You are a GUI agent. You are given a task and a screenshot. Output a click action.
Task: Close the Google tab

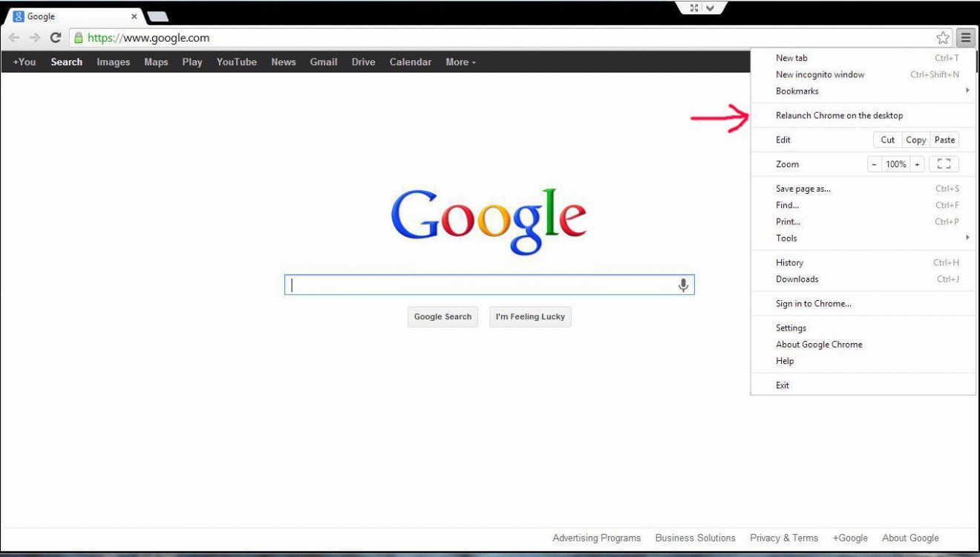(134, 16)
